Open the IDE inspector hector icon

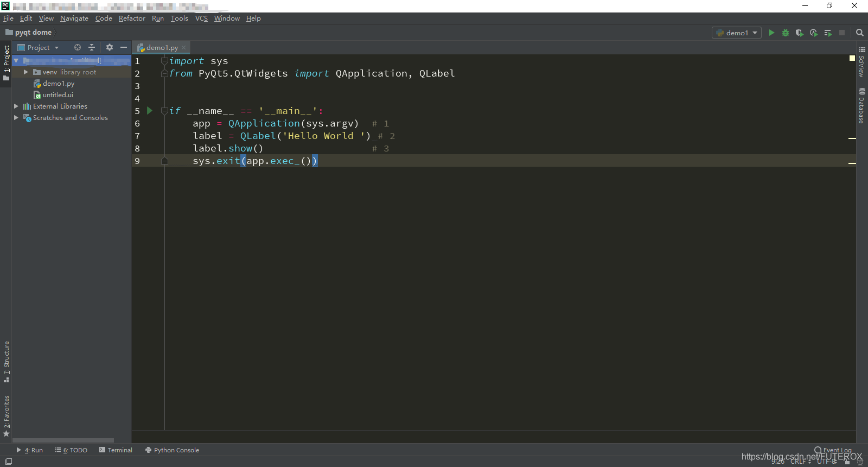coord(859,462)
